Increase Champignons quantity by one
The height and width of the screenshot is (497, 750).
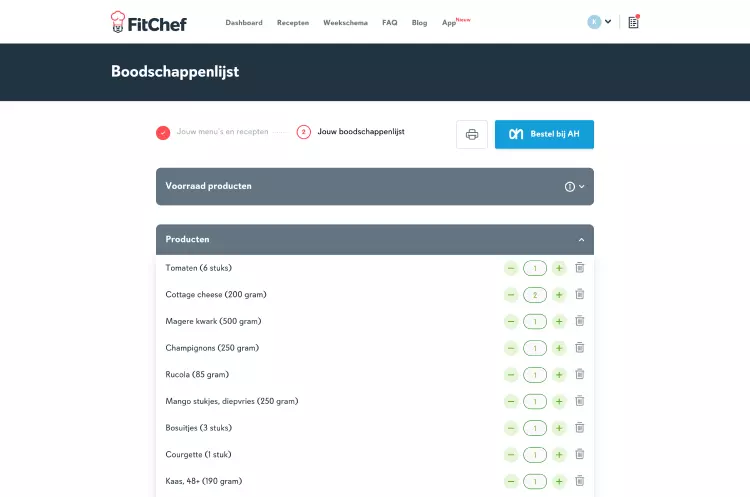tap(559, 348)
